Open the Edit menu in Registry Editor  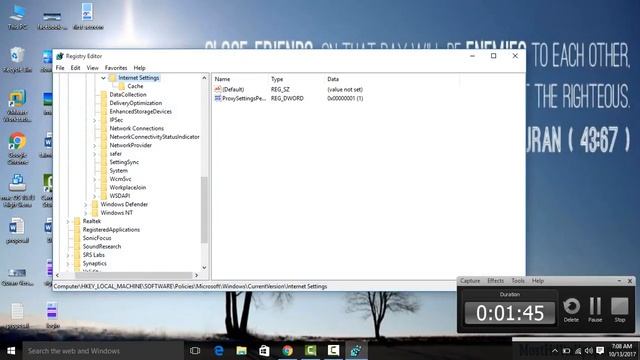coord(75,68)
